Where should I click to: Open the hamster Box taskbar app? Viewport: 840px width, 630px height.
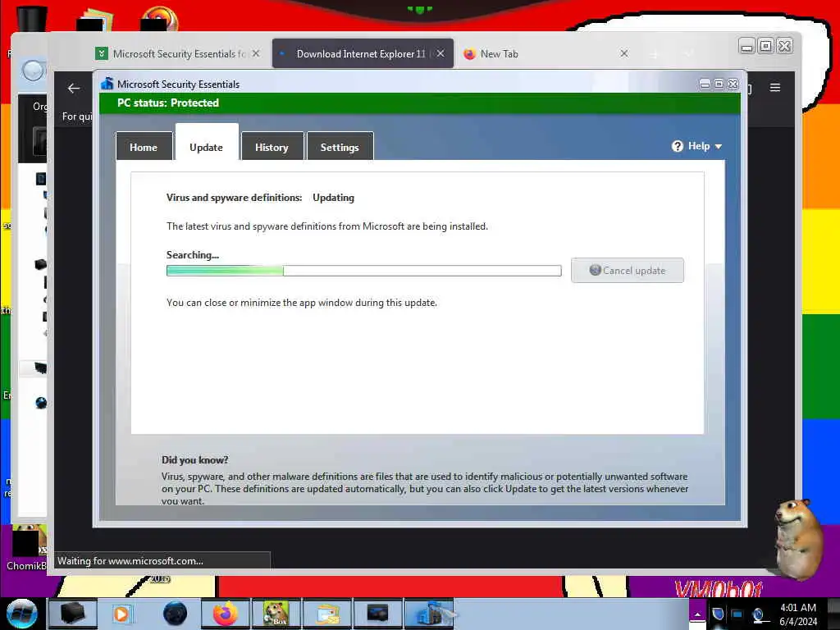pyautogui.click(x=276, y=614)
